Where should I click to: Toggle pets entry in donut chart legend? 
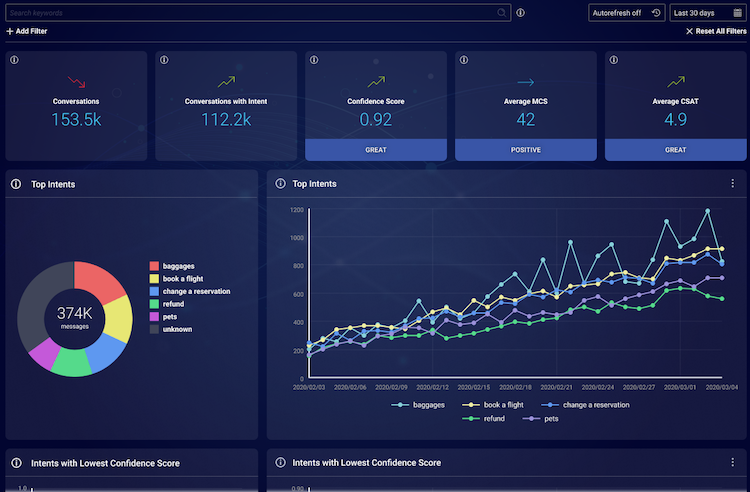point(163,317)
